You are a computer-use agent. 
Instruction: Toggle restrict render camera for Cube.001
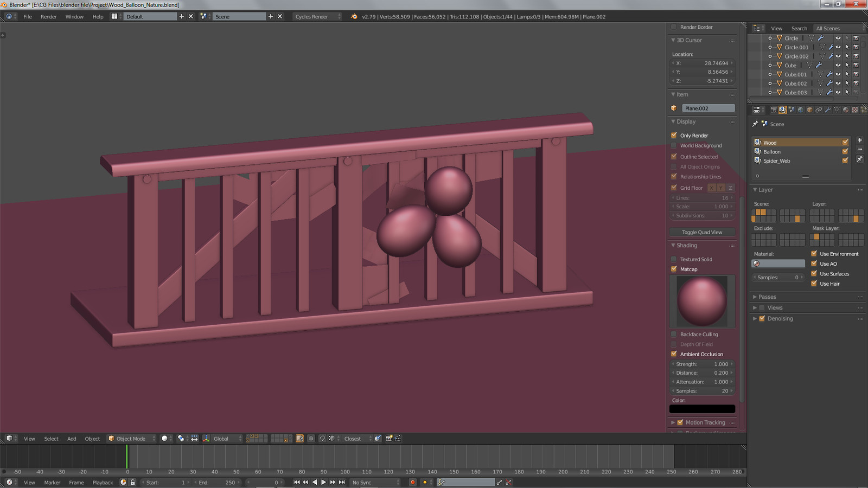click(x=856, y=74)
